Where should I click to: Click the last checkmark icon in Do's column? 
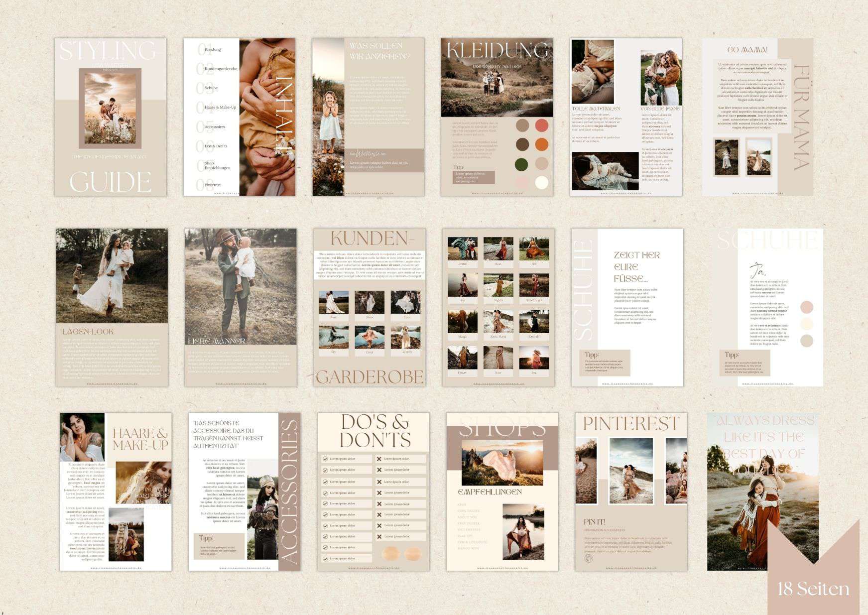(x=325, y=558)
